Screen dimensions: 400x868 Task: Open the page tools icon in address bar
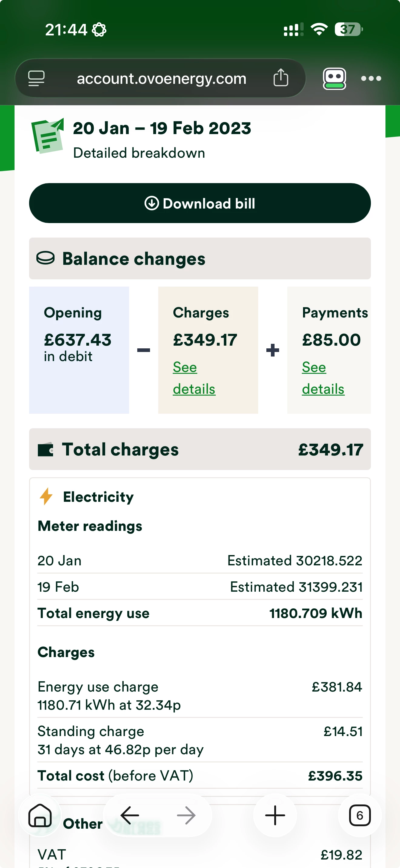click(36, 78)
